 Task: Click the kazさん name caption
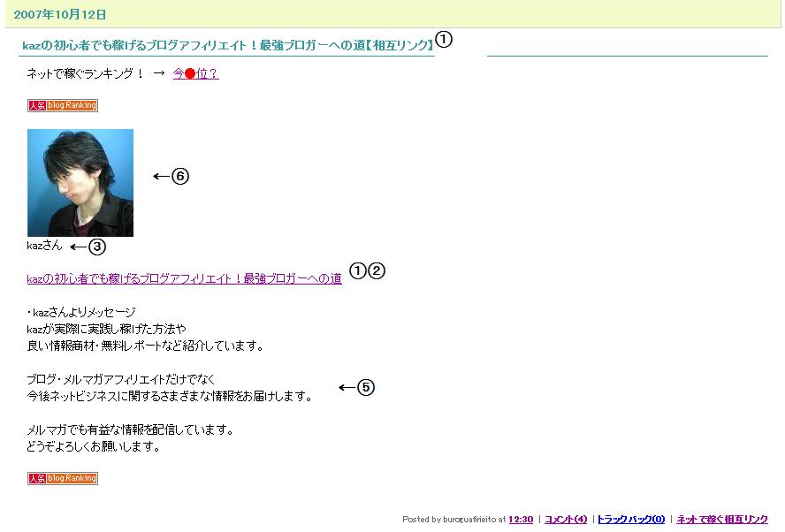44,245
